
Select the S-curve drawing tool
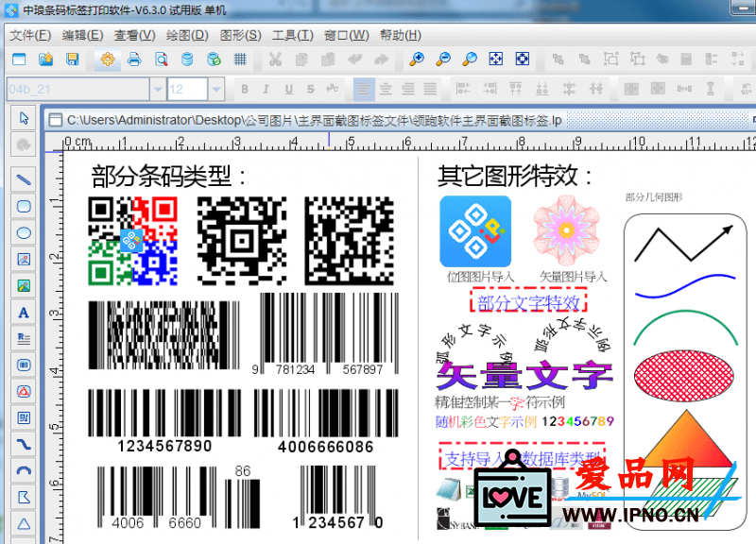[24, 444]
